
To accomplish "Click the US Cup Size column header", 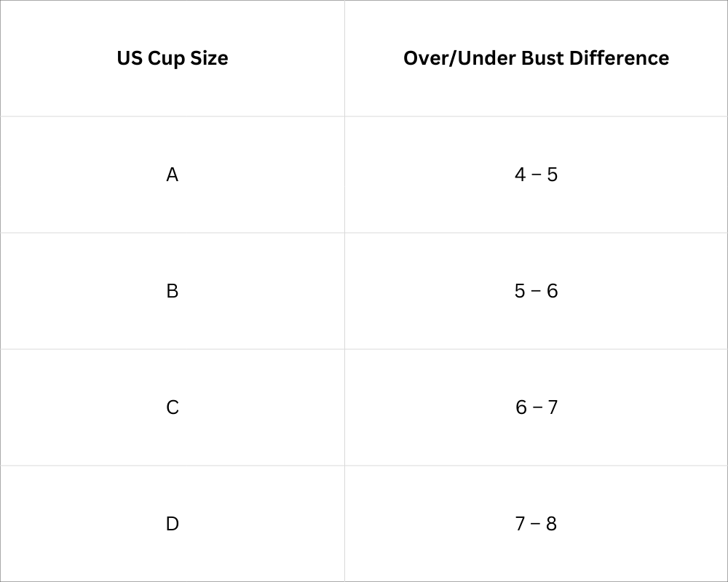I will point(173,58).
